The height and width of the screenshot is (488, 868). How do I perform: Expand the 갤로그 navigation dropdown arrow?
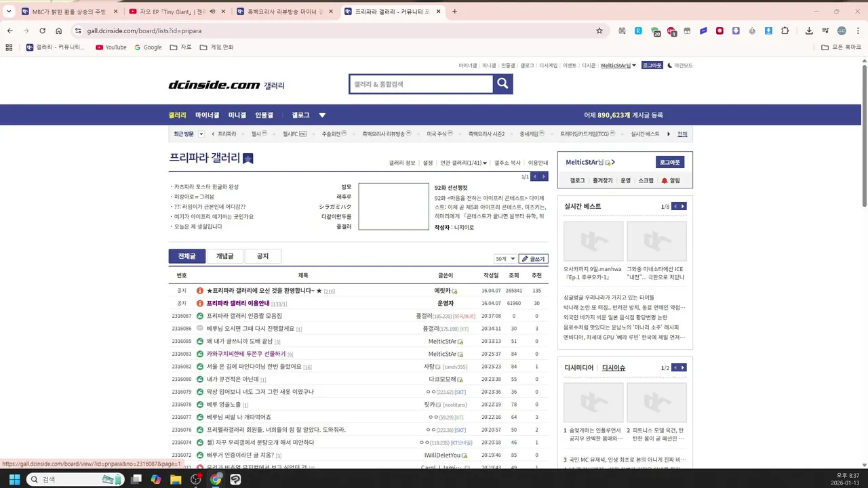pos(322,115)
